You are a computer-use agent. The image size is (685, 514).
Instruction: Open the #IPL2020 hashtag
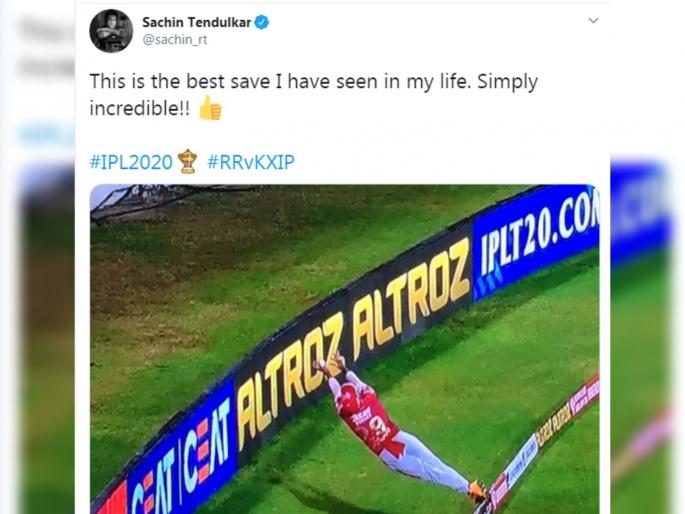(131, 162)
